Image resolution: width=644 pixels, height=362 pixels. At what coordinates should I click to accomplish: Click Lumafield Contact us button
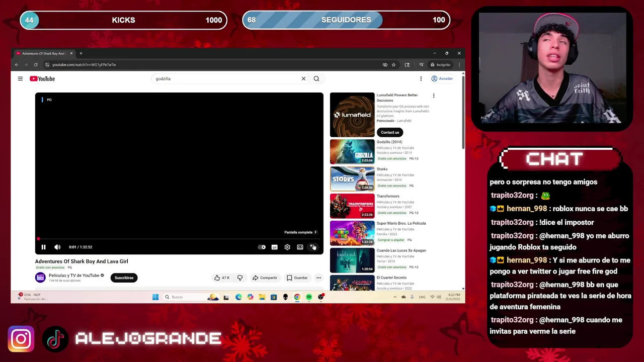click(x=390, y=132)
